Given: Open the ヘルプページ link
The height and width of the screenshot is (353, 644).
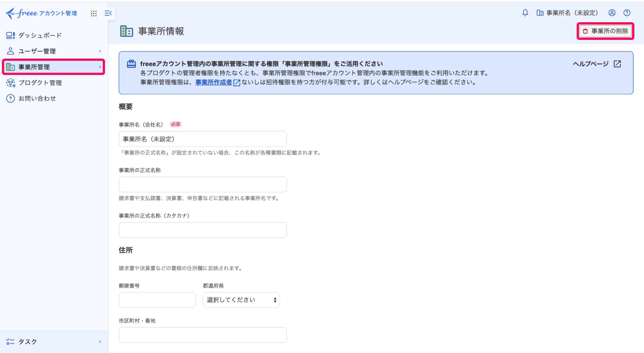Looking at the screenshot, I should [x=597, y=64].
